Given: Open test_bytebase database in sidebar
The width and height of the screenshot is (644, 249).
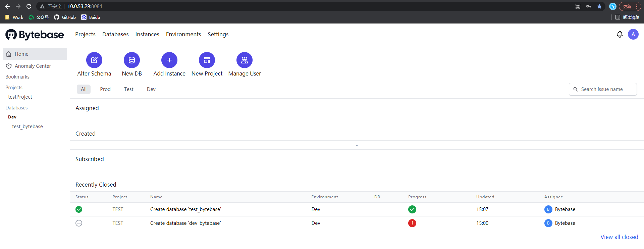Looking at the screenshot, I should point(28,127).
